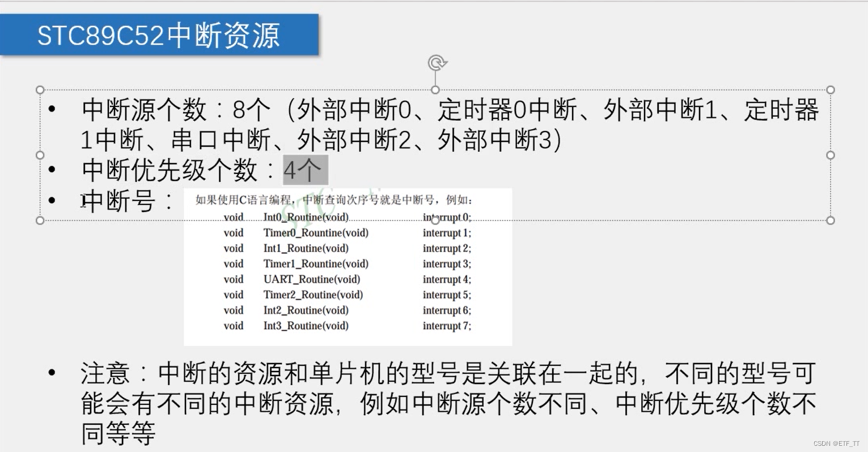Click the text 能会有不同的中断资源
This screenshot has height=452, width=868.
207,404
